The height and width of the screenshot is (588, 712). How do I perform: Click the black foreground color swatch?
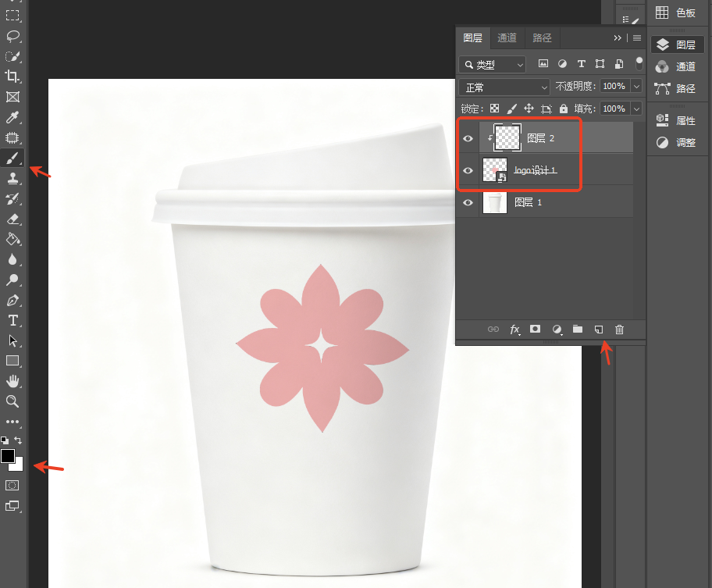click(7, 456)
